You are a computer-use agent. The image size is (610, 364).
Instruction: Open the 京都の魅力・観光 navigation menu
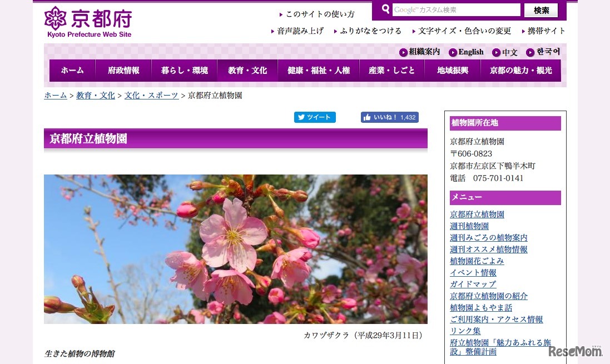point(520,70)
